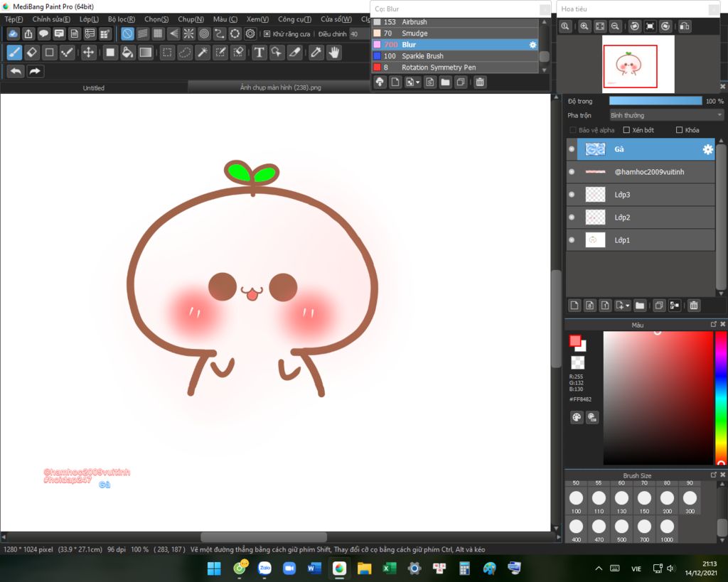Open the Bộ lọc menu
The image size is (728, 582).
(121, 19)
